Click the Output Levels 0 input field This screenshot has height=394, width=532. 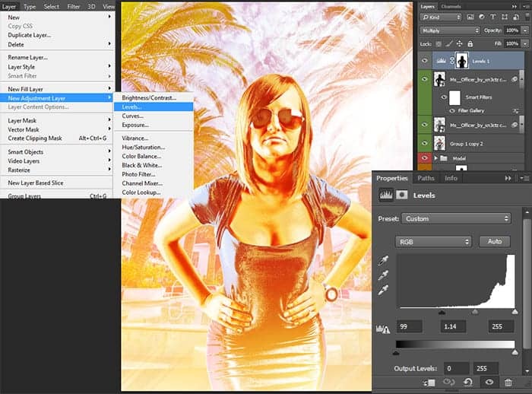(458, 368)
